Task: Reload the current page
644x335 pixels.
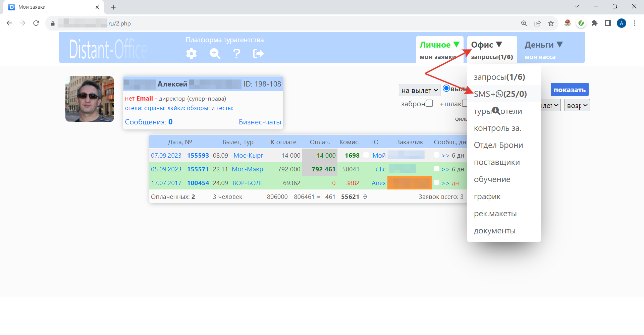Action: (x=36, y=23)
